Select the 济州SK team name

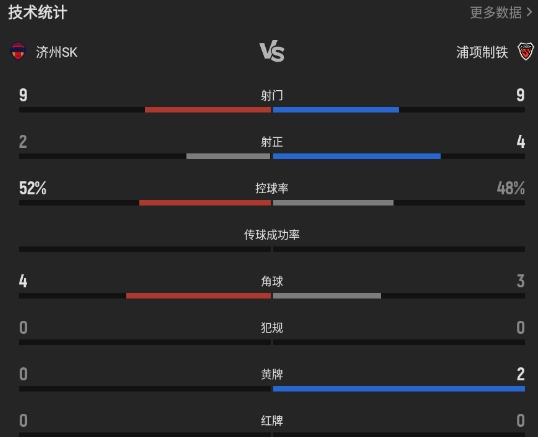coord(57,52)
